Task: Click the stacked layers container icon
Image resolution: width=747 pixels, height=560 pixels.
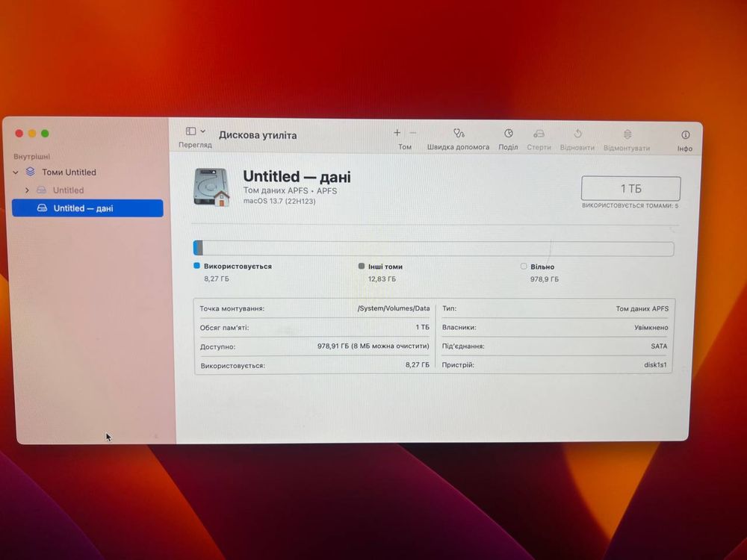Action: (x=31, y=172)
